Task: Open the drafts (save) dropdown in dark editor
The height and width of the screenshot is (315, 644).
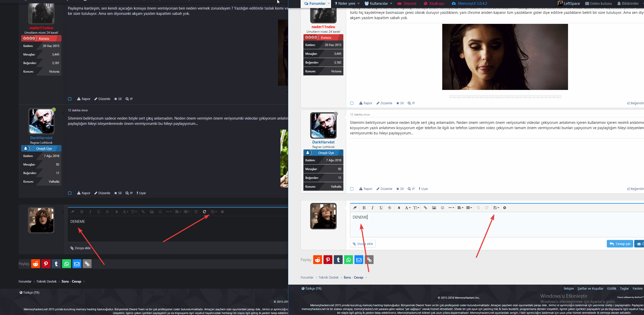Action: (214, 212)
